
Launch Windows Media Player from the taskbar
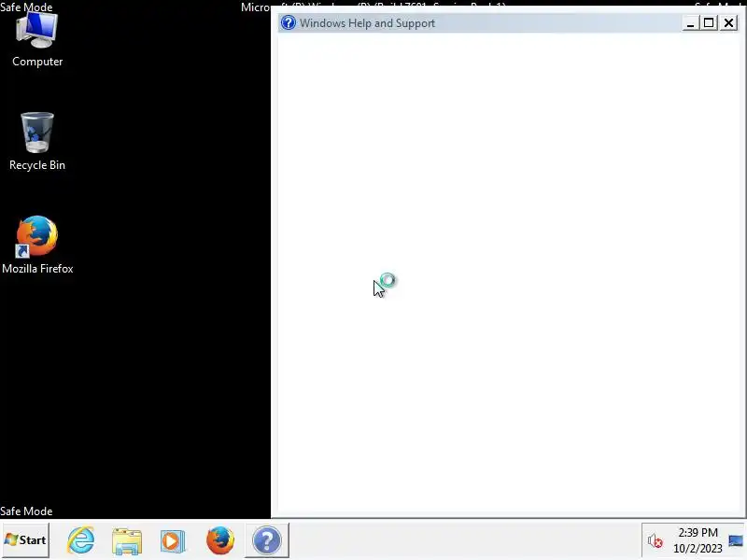pos(173,541)
